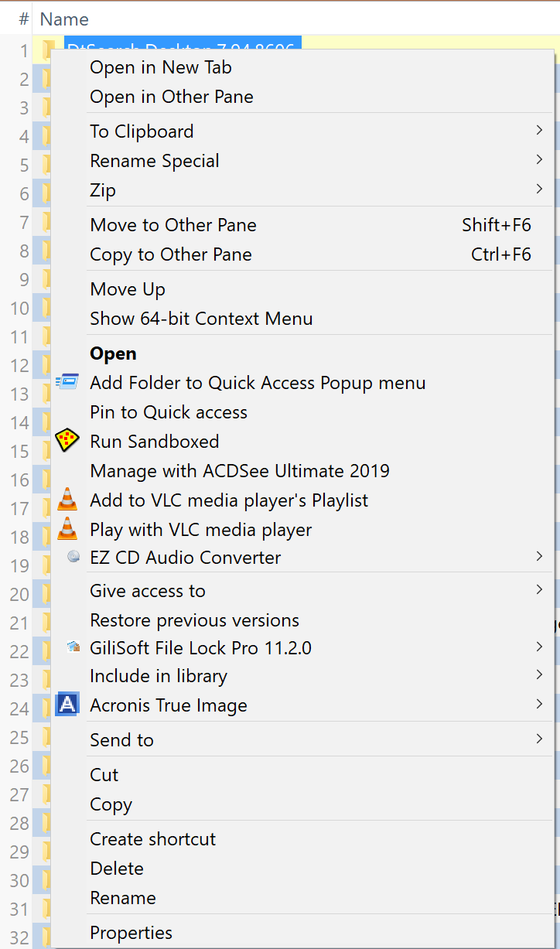Click the Name column header

(63, 19)
